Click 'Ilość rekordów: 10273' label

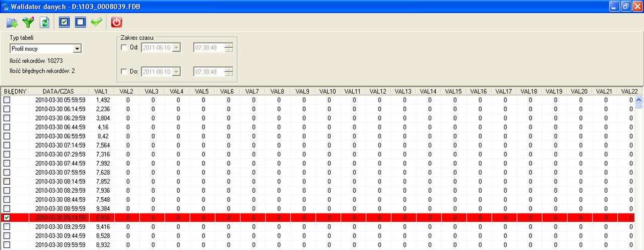36,61
